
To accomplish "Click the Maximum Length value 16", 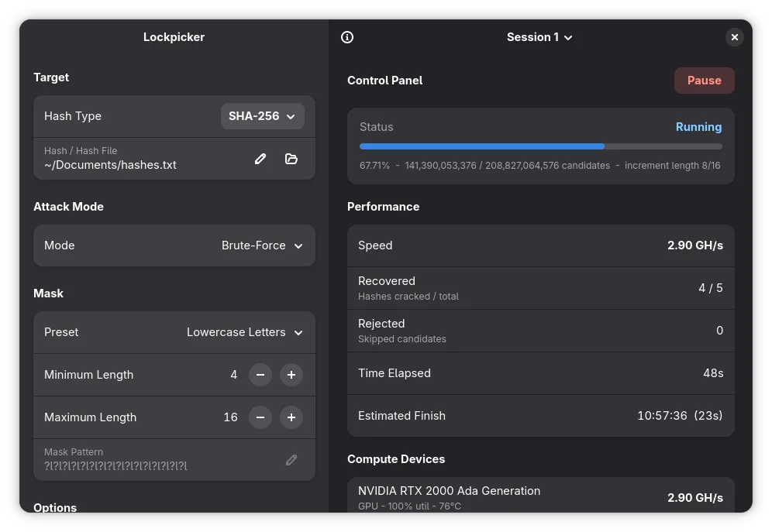I will pos(230,417).
